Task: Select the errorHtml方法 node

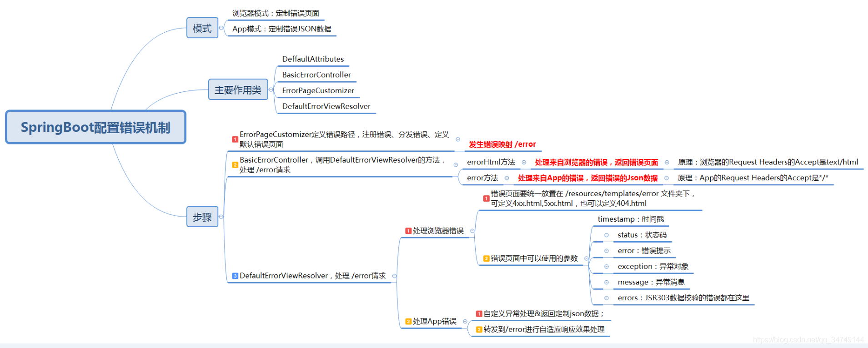Action: (x=491, y=162)
